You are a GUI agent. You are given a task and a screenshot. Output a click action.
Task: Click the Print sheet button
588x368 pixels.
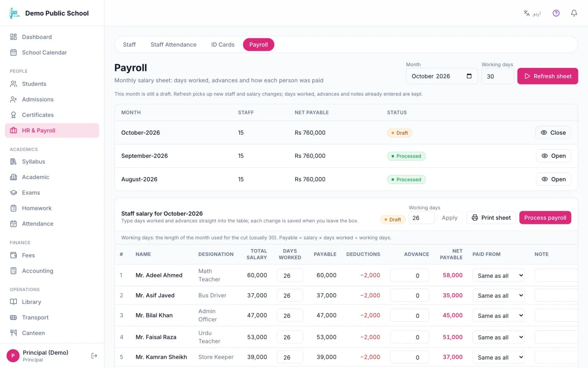click(491, 217)
